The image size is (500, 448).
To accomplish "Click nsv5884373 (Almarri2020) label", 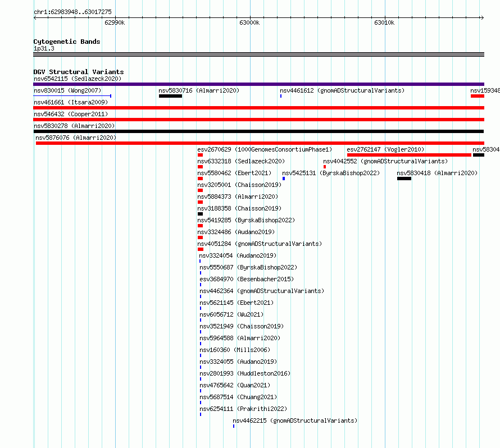I will point(238,196).
